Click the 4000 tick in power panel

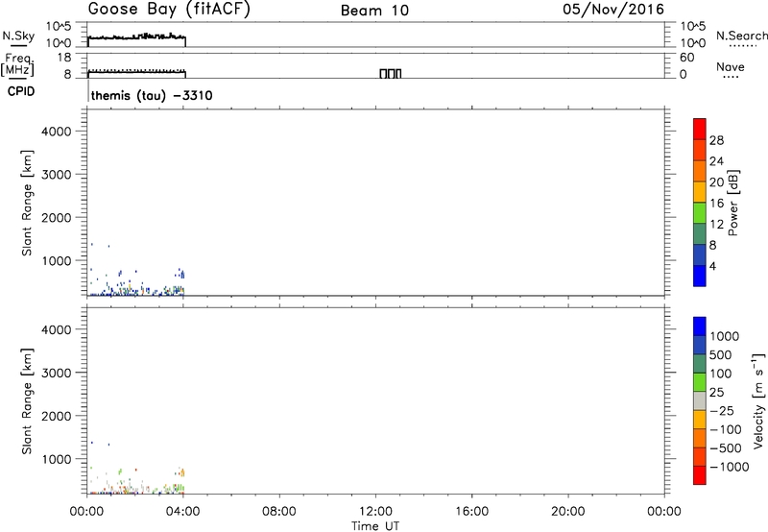[57, 132]
